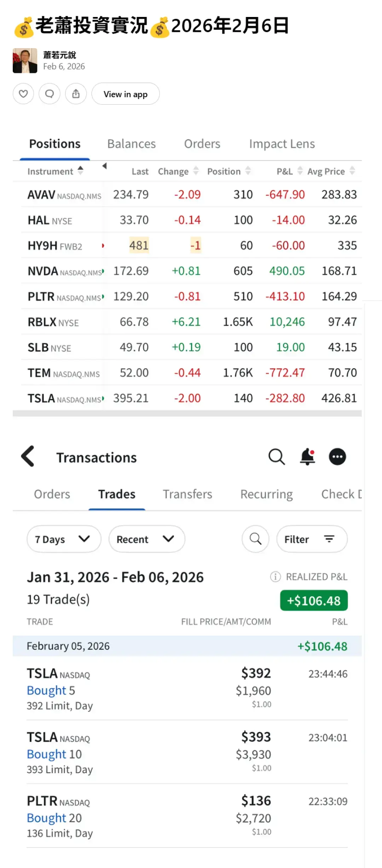Open the Filter button for trades
This screenshot has width=382, height=868.
point(312,539)
